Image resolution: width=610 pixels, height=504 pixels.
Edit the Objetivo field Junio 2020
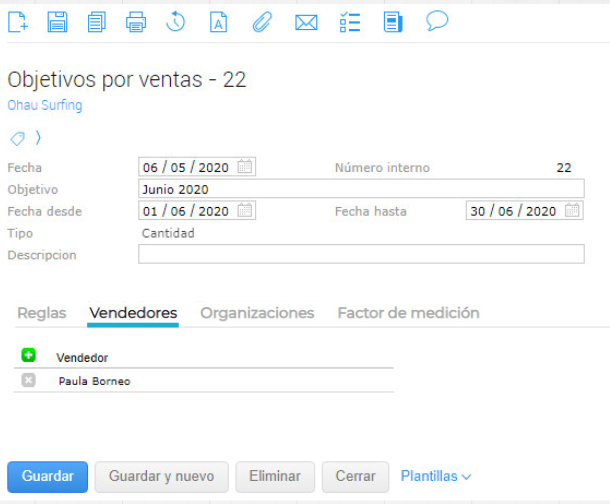pyautogui.click(x=361, y=189)
